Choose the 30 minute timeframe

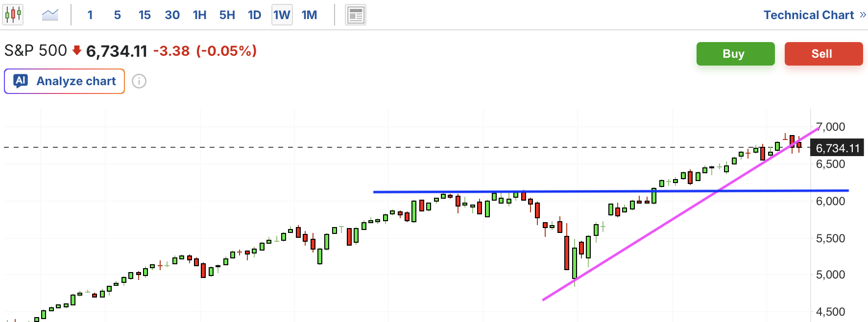coord(172,15)
